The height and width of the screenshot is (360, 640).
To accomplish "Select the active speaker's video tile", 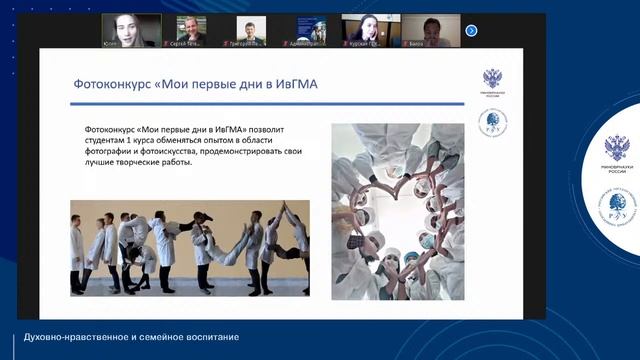I will (131, 31).
